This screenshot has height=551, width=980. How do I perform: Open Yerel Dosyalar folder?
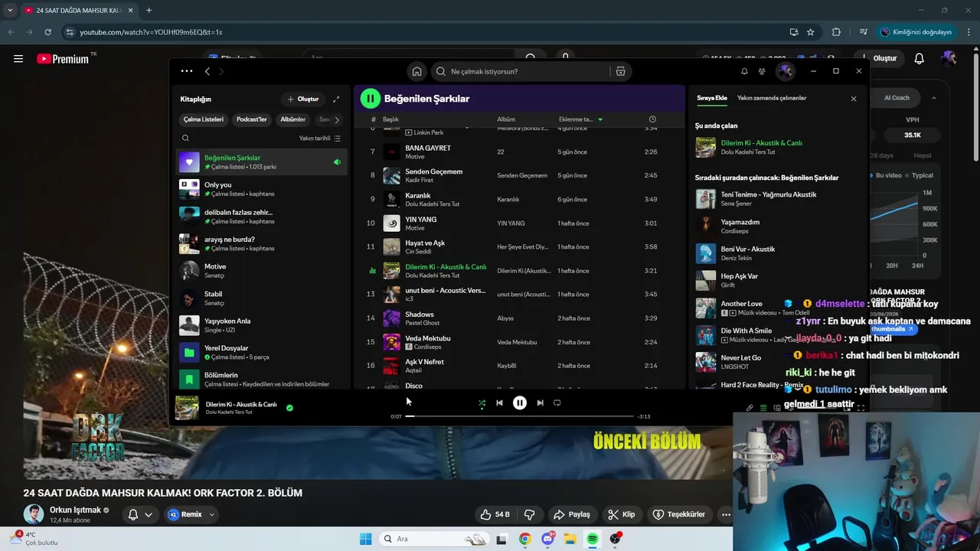click(x=261, y=352)
